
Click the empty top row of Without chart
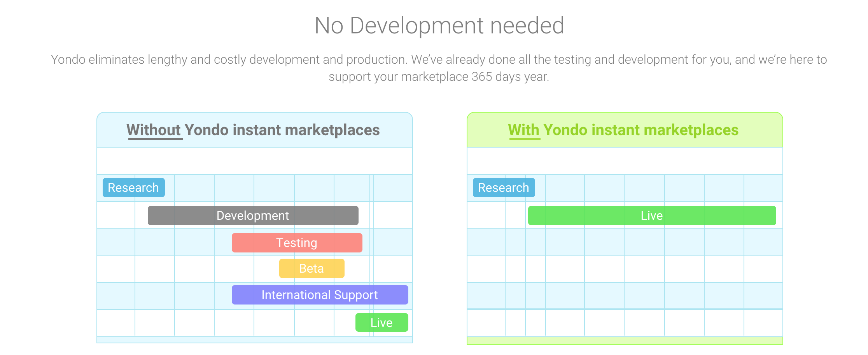pos(254,161)
